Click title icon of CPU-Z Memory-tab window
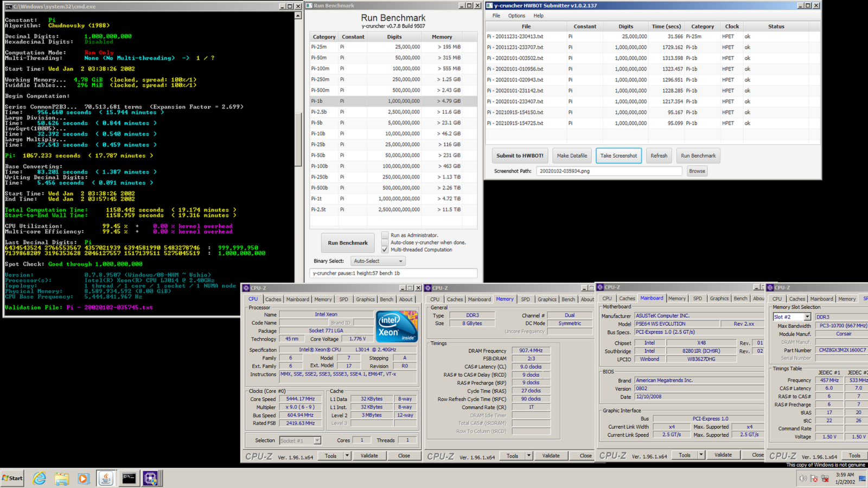The width and height of the screenshot is (868, 488). pos(428,288)
